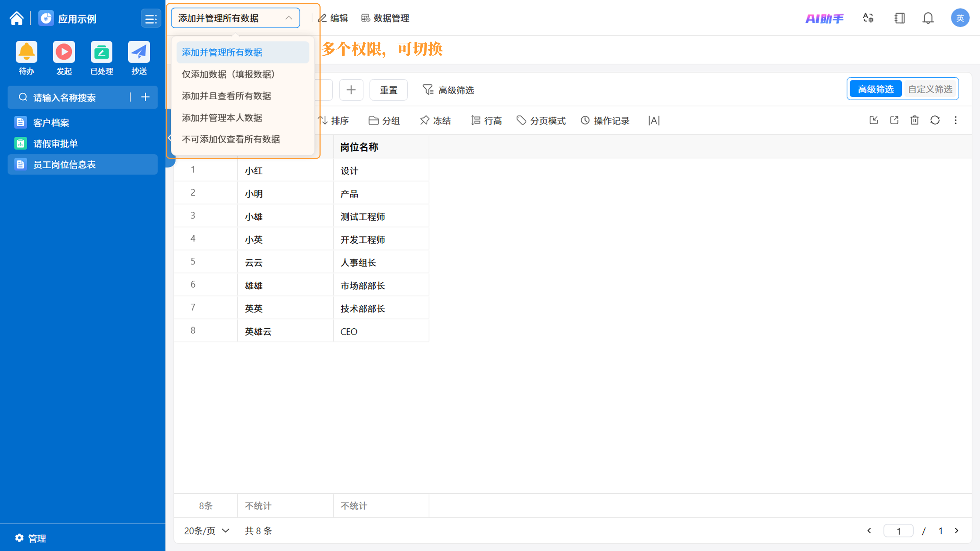Select 员工岗位信息表 in sidebar
This screenshot has height=551, width=980.
click(82, 164)
